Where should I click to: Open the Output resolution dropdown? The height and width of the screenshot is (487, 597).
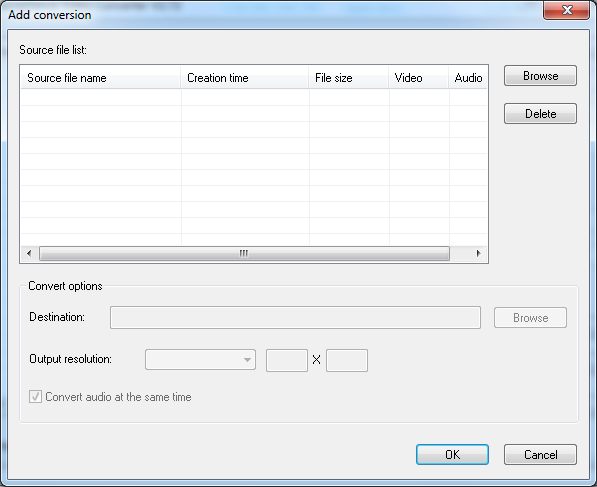[200, 359]
